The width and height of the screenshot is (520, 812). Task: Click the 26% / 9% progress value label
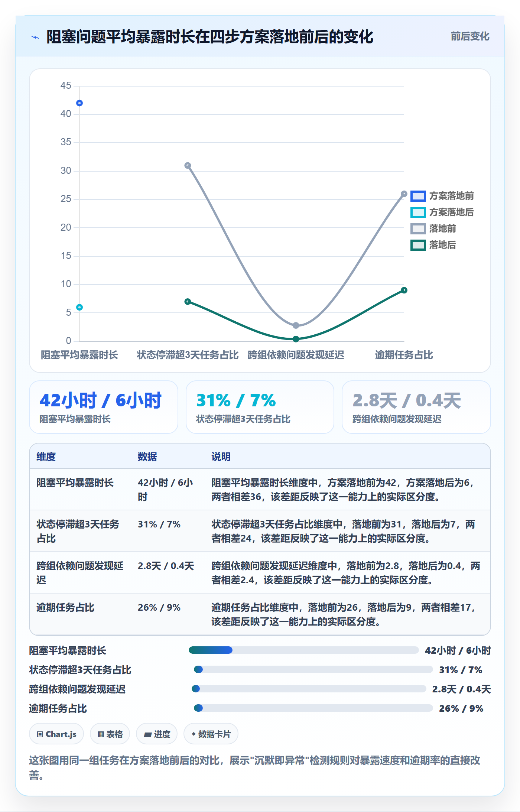[x=461, y=708]
